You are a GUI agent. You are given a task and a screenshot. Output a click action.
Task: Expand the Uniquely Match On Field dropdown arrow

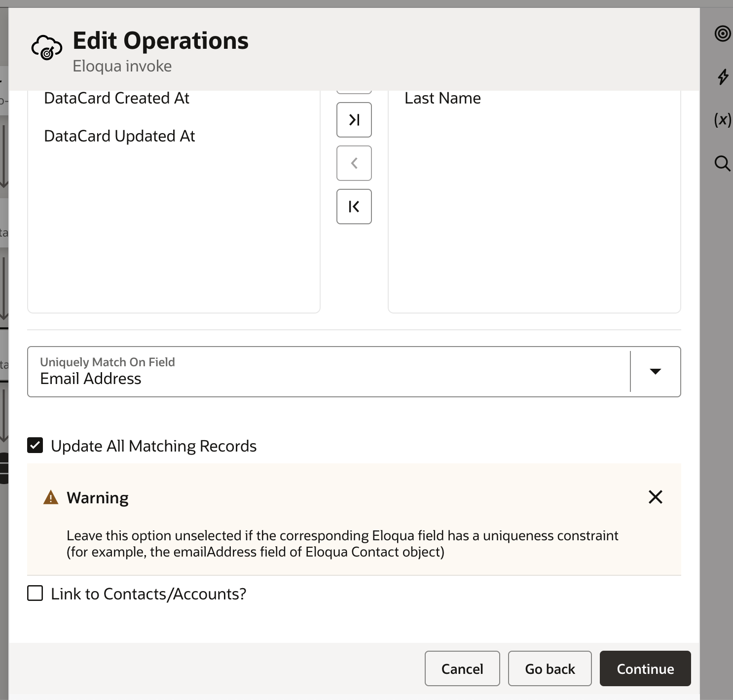pyautogui.click(x=655, y=372)
